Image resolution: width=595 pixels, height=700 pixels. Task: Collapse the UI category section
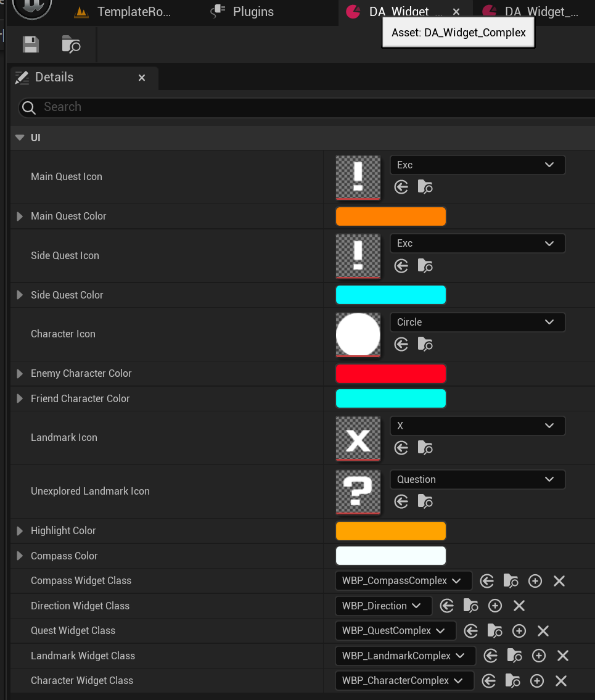click(20, 138)
